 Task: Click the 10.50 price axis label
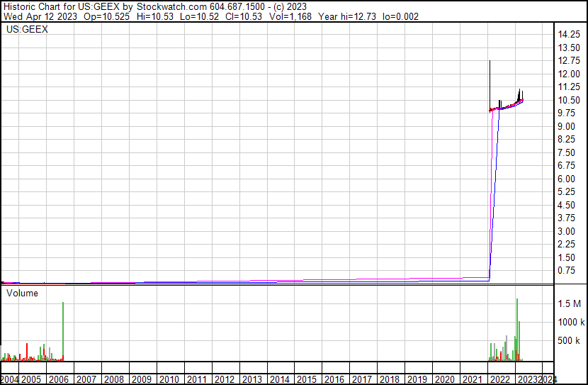click(569, 100)
